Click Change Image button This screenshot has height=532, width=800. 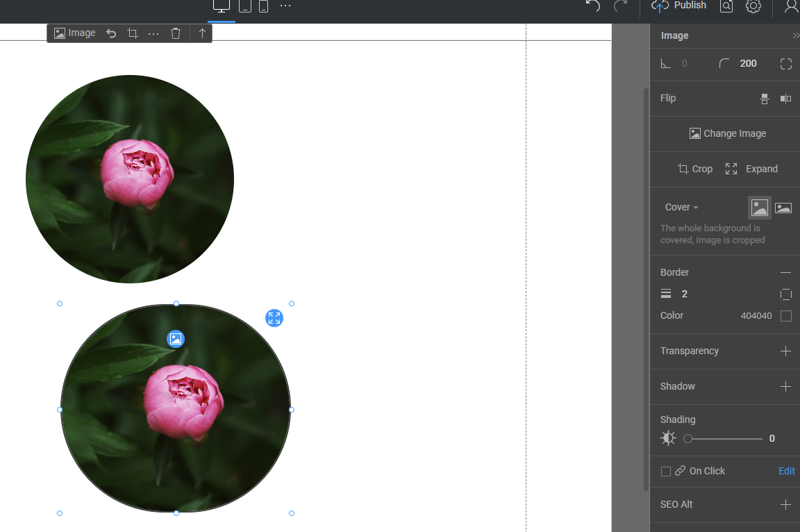click(x=728, y=133)
